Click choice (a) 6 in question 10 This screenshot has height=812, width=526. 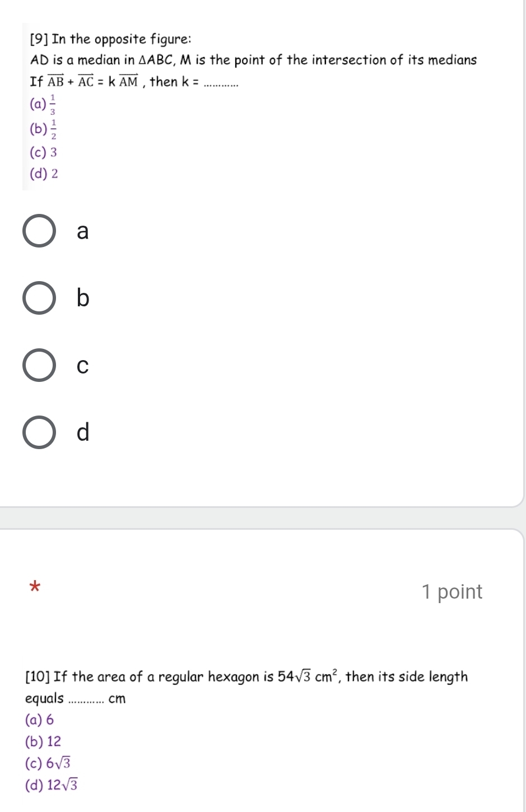(40, 720)
